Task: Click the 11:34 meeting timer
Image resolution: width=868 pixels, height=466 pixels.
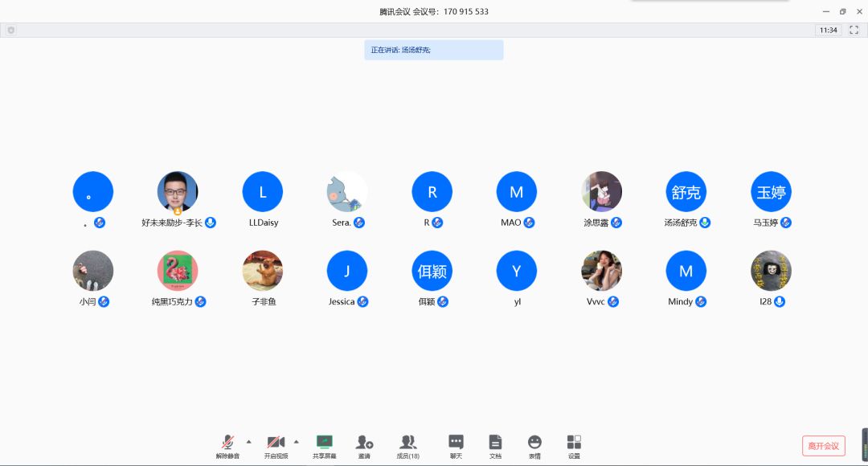Action: pos(828,31)
